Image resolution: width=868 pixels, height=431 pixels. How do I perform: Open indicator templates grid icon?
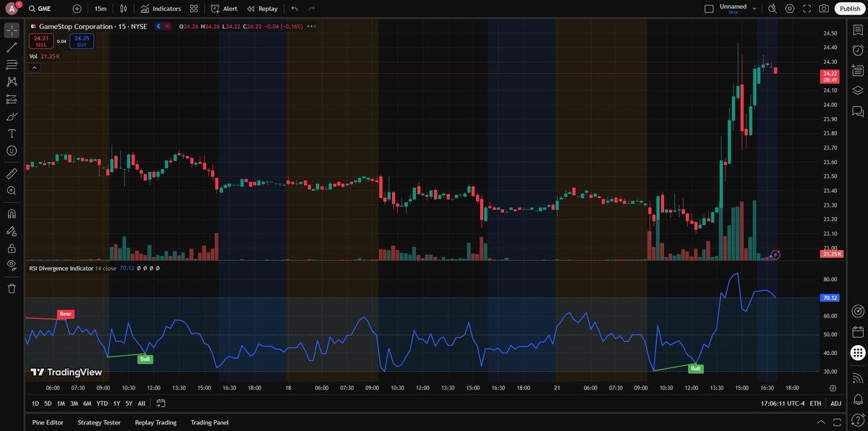[x=194, y=9]
